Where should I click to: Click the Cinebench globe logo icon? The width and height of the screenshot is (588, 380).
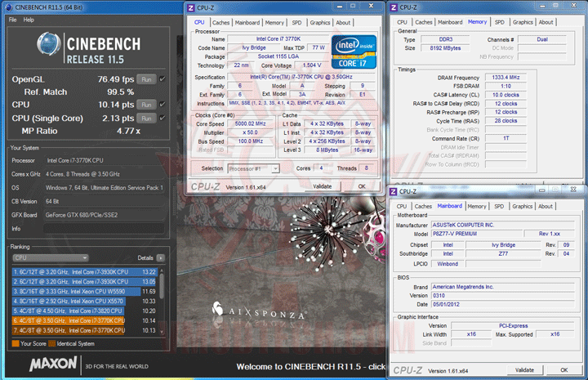click(x=49, y=44)
